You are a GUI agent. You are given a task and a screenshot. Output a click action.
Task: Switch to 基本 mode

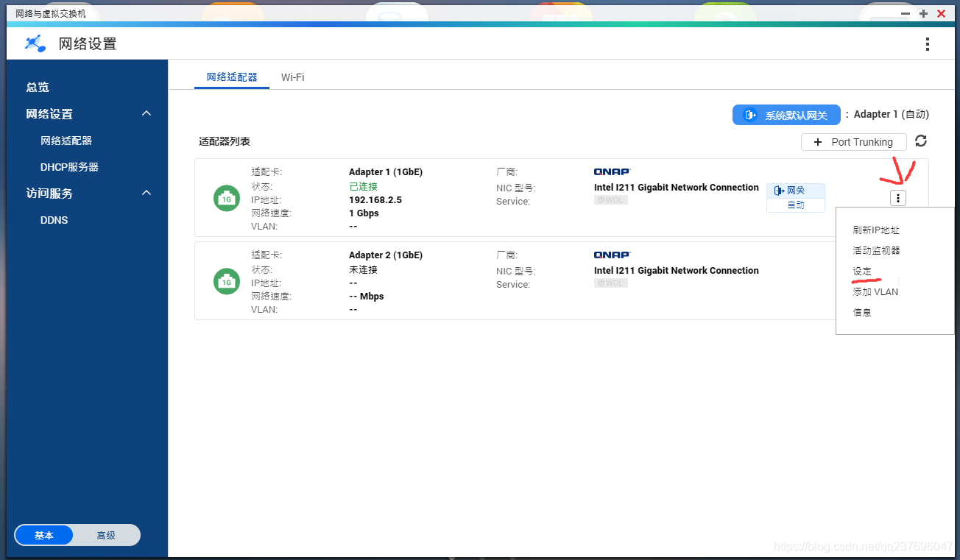point(44,535)
